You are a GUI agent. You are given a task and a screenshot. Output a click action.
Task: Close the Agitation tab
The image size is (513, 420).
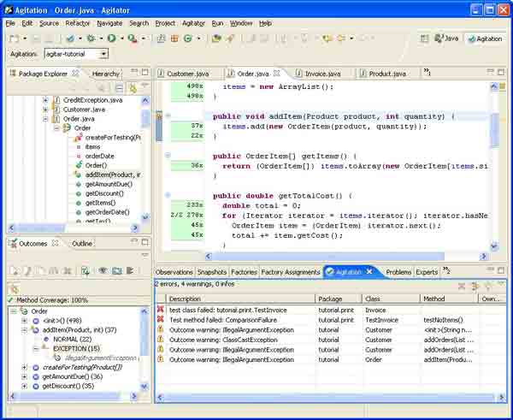coord(370,272)
